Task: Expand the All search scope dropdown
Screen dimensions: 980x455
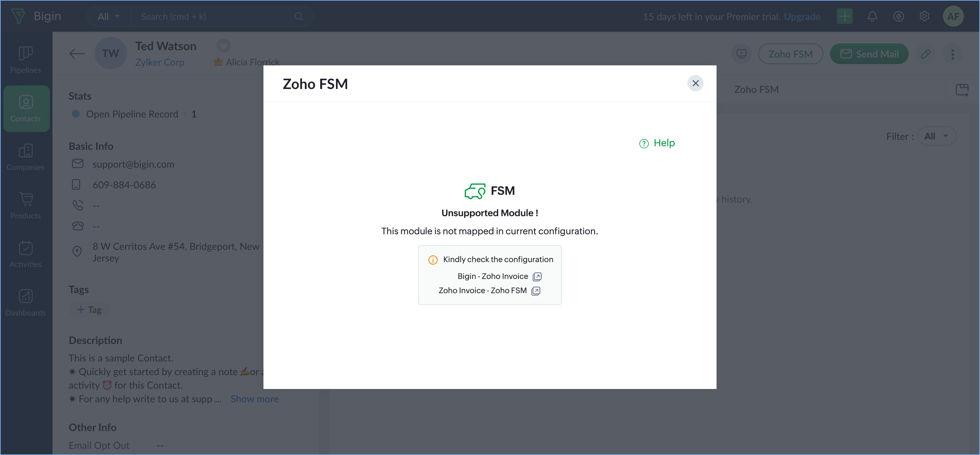Action: (109, 17)
